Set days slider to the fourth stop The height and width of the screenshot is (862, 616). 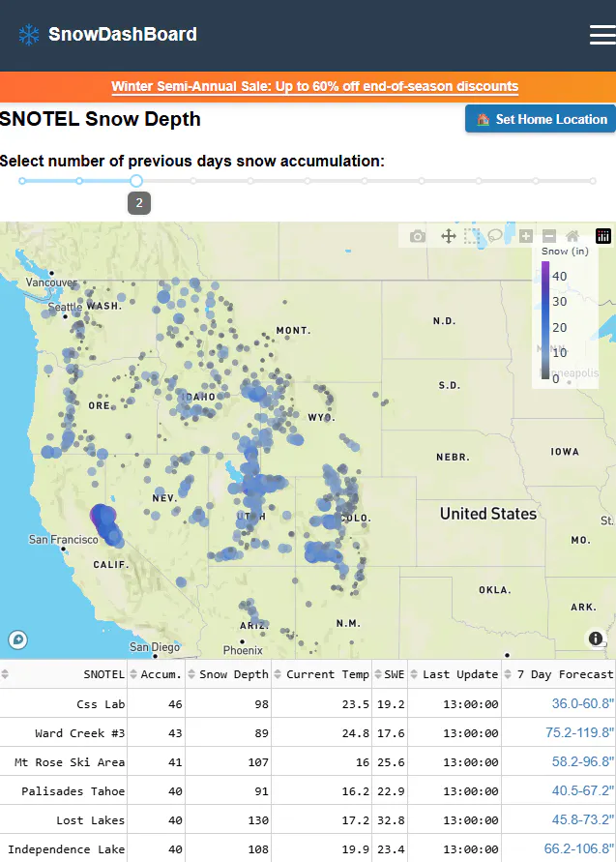[x=193, y=181]
